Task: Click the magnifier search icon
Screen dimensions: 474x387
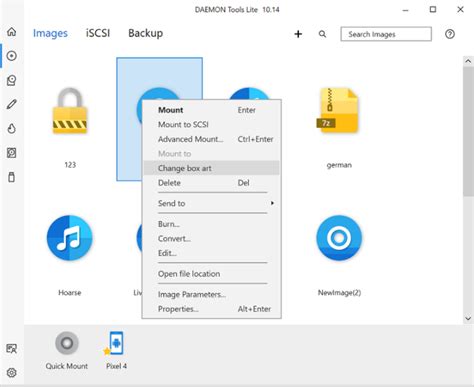Action: [x=322, y=34]
